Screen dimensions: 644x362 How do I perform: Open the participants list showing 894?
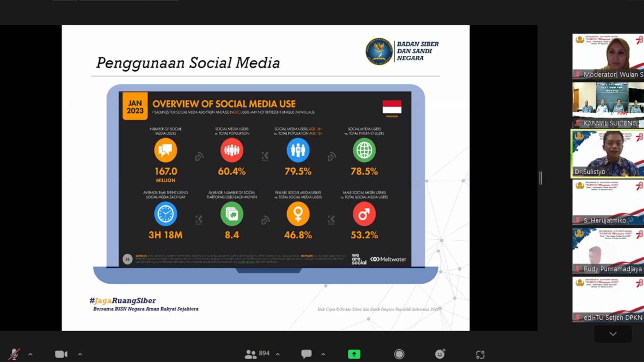(257, 354)
